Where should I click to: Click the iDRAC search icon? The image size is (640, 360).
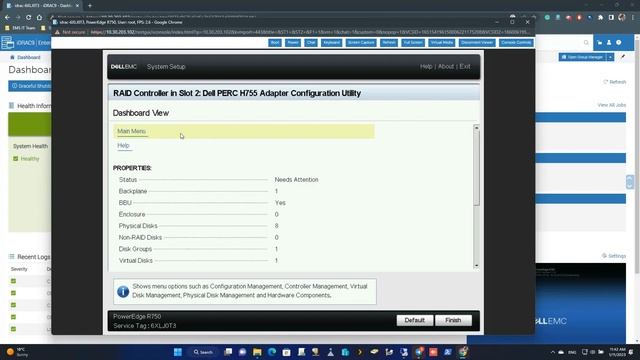click(x=586, y=42)
